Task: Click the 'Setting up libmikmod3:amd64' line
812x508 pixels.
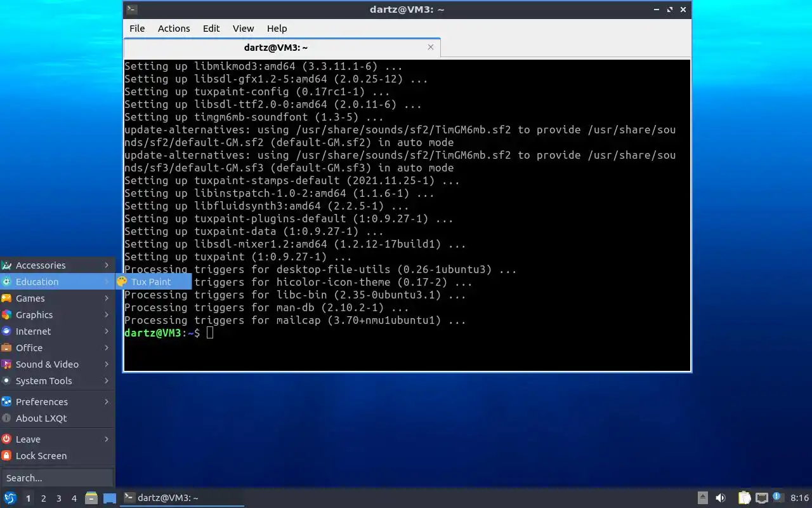Action: coord(263,66)
